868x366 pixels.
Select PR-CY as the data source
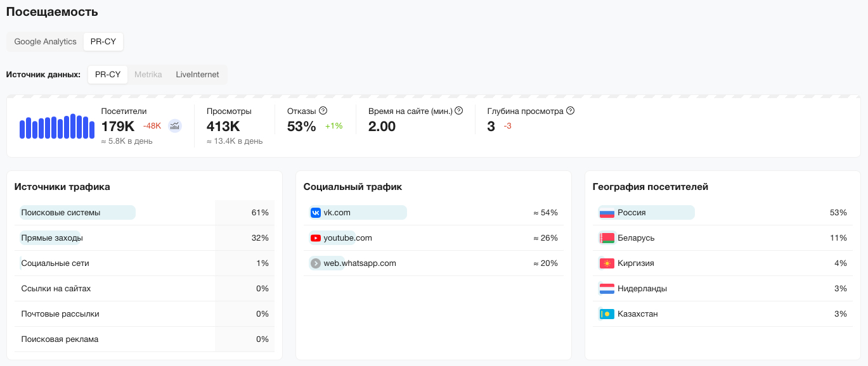108,75
